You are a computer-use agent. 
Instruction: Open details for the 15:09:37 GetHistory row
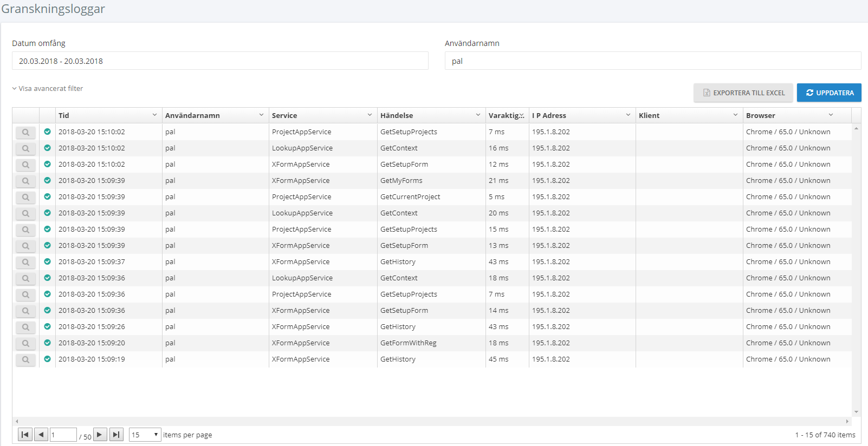[25, 262]
